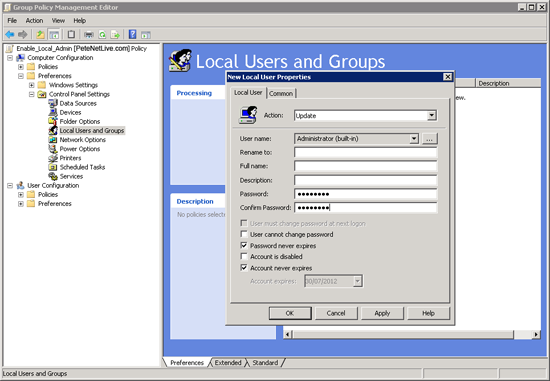Select Local Users and Groups node

point(92,131)
